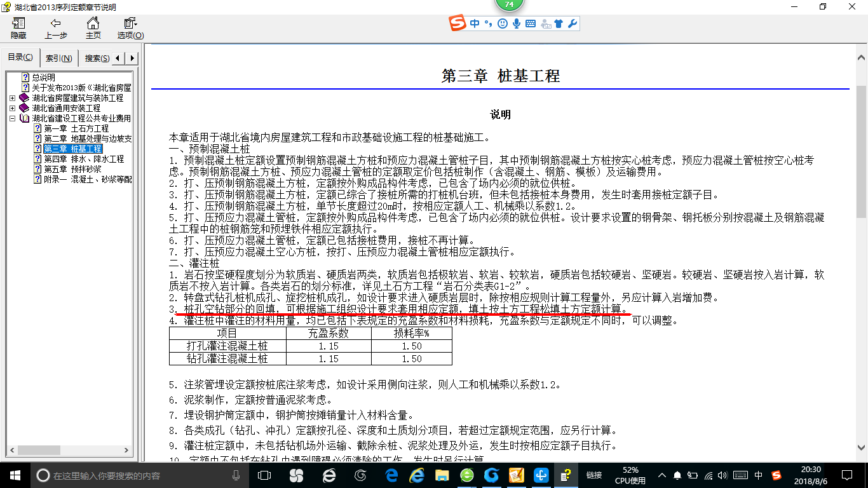
Task: Click table cell 打孔灌注混凝土桩
Action: pyautogui.click(x=227, y=346)
